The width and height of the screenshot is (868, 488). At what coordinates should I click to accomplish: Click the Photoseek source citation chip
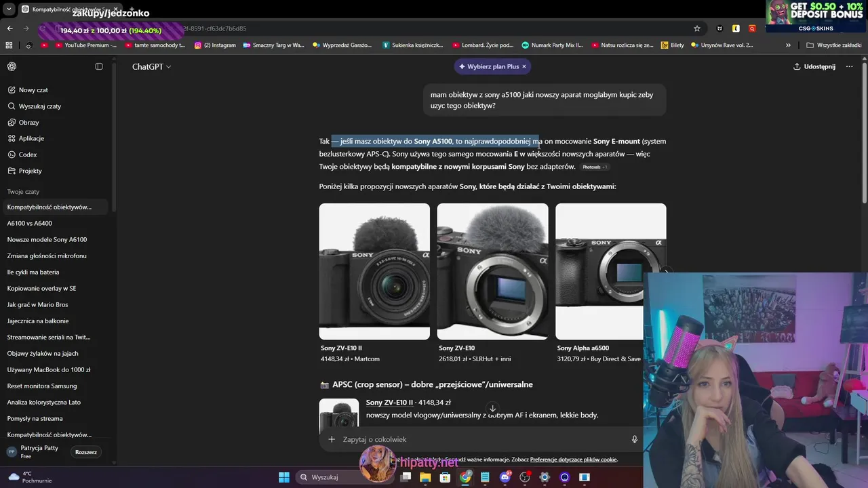click(595, 167)
